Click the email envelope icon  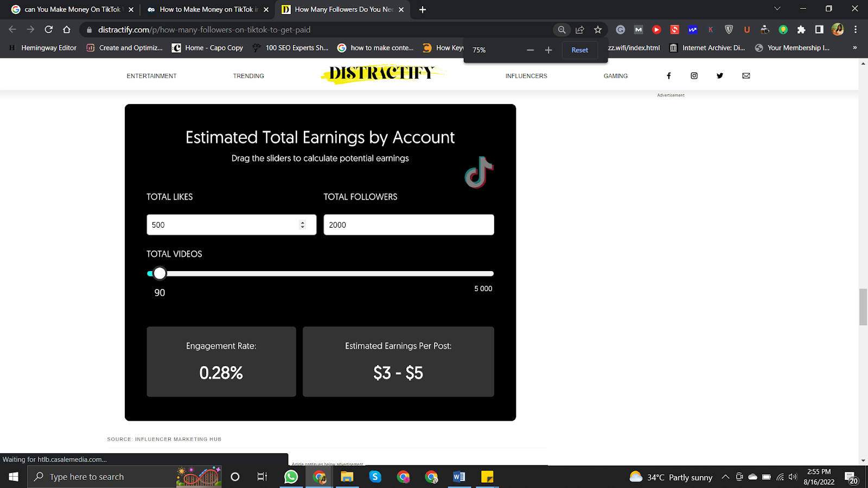click(x=746, y=76)
